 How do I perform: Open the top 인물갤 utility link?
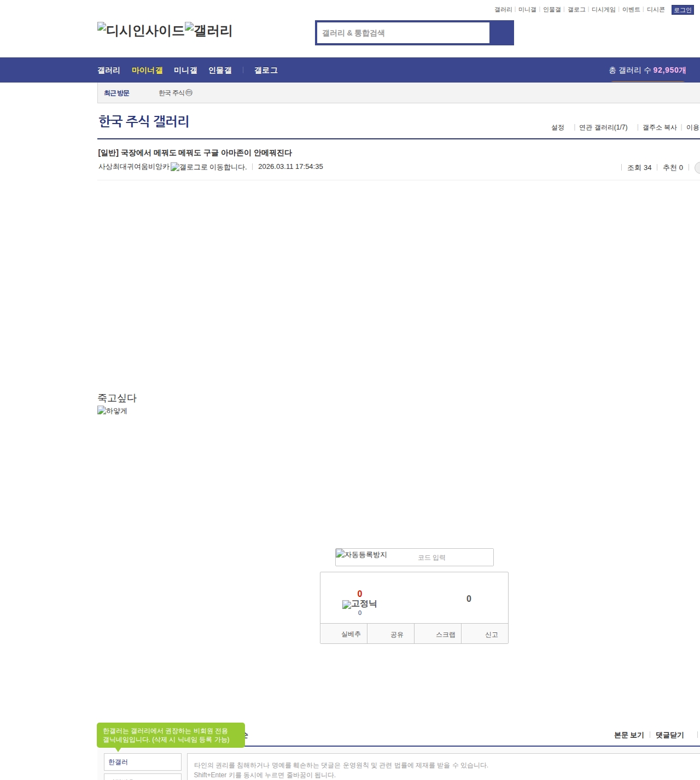pyautogui.click(x=552, y=10)
